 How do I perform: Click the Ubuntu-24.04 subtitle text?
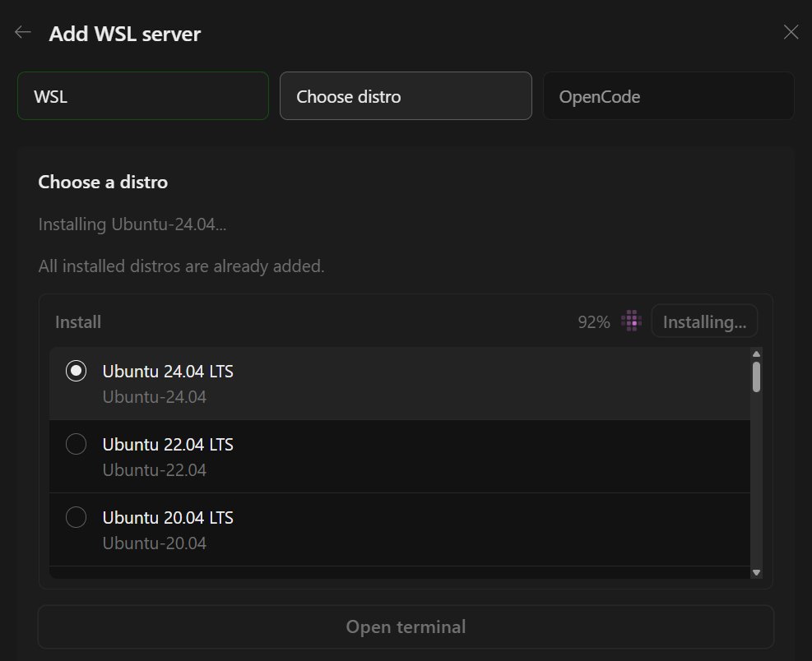point(155,397)
